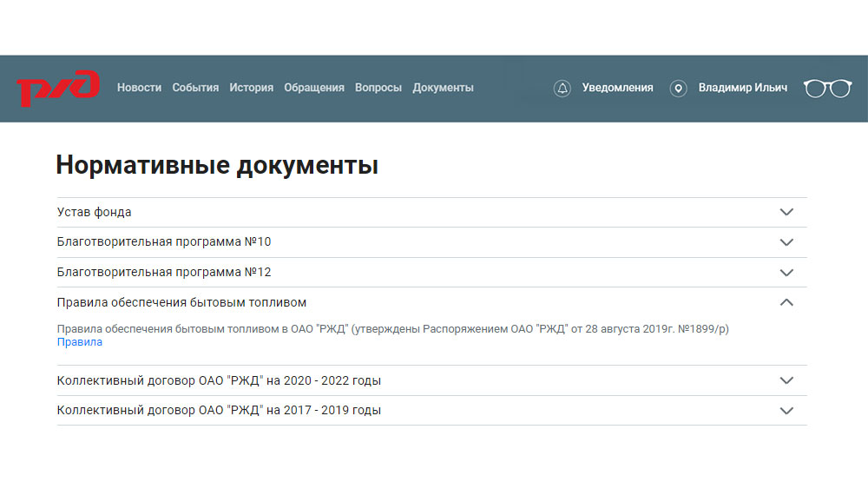The image size is (868, 482).
Task: Collapse Правила обеспечения бытовым топливом chevron
Action: tap(786, 302)
